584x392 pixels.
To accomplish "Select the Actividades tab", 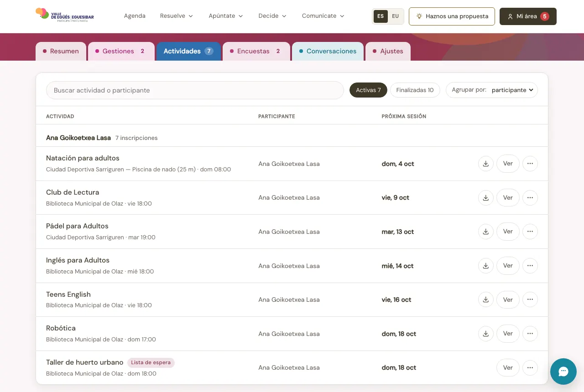I will [189, 51].
